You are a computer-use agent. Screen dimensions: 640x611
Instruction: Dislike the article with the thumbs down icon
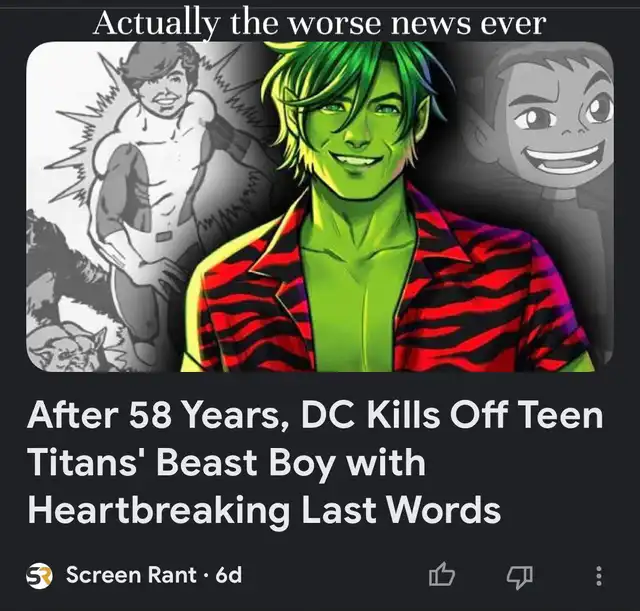point(520,576)
